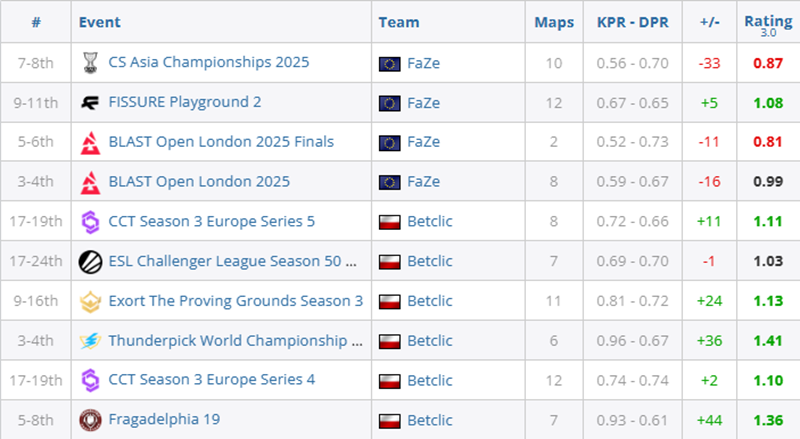The height and width of the screenshot is (439, 800).
Task: Click the ESL Challenger League logo icon
Action: [90, 261]
